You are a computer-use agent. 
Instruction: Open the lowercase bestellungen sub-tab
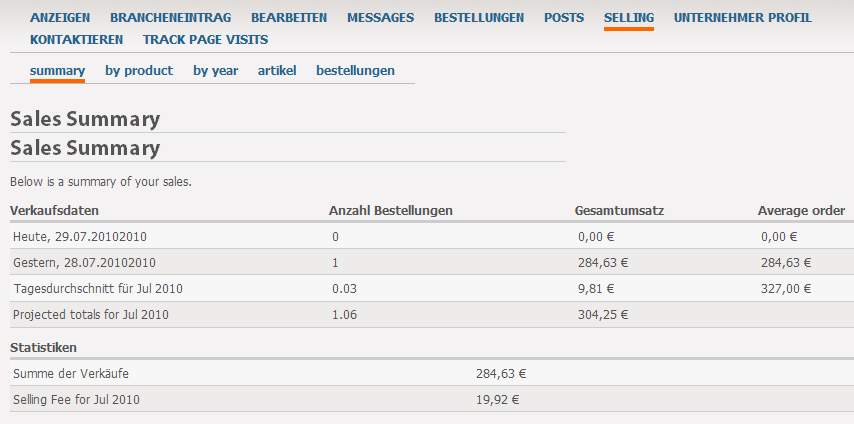pyautogui.click(x=355, y=71)
